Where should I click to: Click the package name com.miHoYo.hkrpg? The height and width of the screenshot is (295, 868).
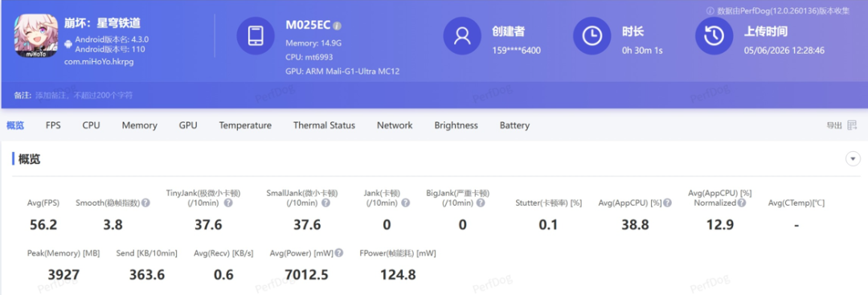(x=99, y=61)
